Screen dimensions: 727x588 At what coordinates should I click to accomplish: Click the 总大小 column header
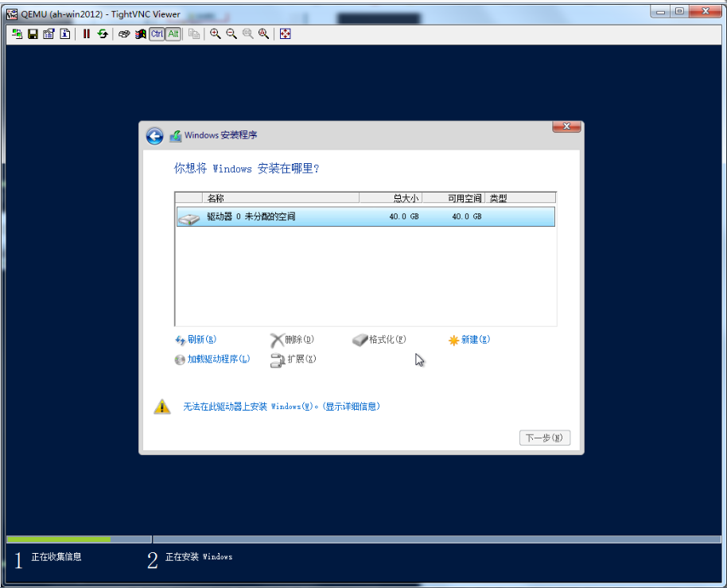405,198
